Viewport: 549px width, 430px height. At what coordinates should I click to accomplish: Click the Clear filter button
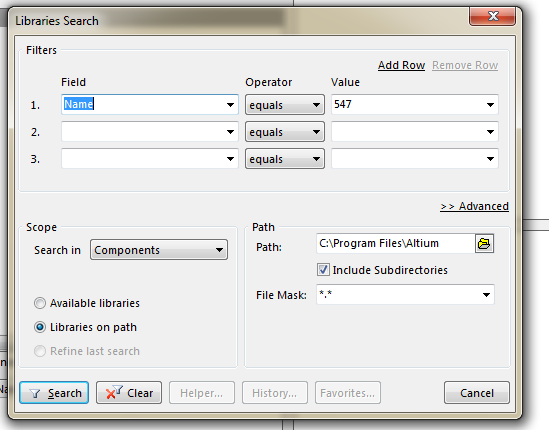click(129, 393)
